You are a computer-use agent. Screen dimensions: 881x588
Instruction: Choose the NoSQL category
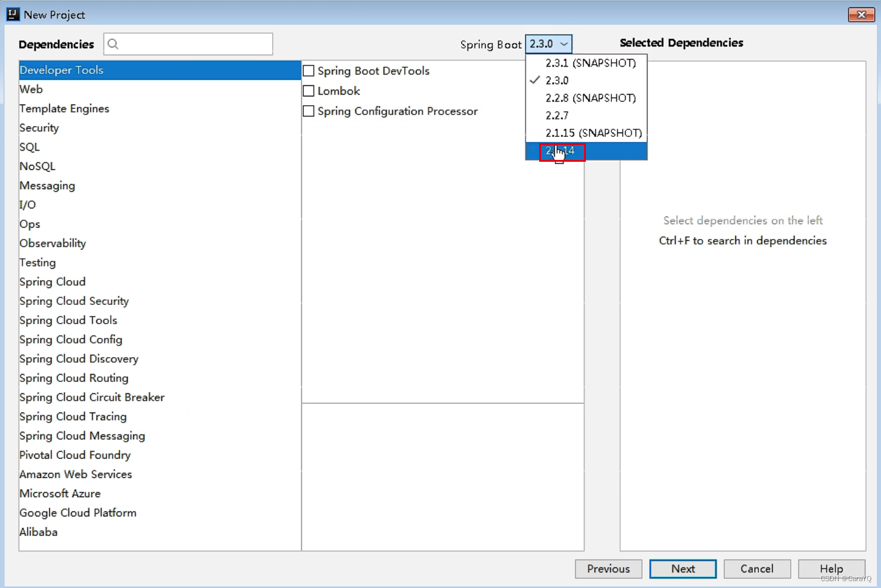160,167
